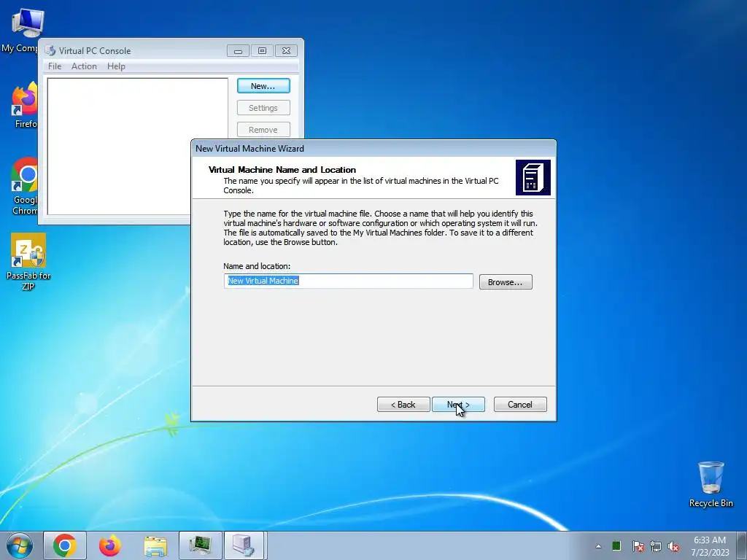Click New... in Virtual PC Console
Viewport: 747px width, 560px height.
pos(263,86)
